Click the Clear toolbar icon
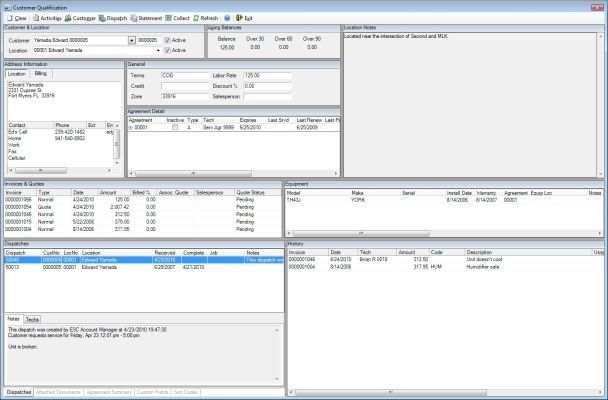608x400 pixels. click(16, 17)
